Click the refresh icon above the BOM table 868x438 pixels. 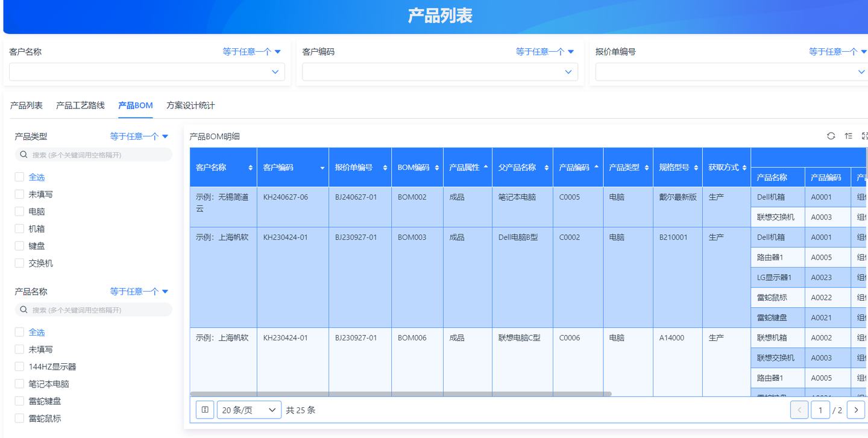point(831,136)
